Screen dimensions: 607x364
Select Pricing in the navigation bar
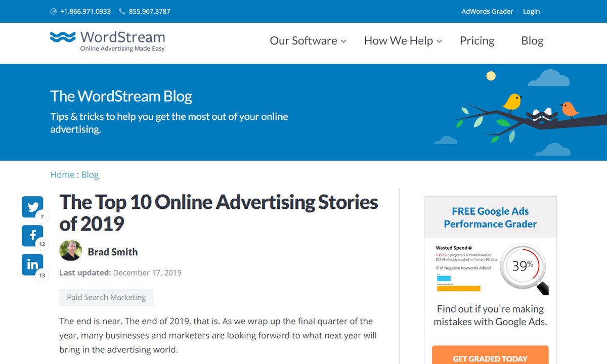[476, 40]
